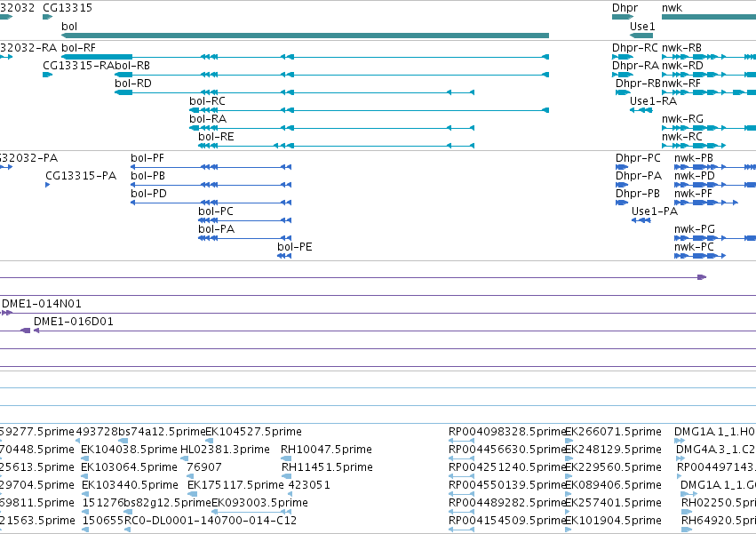756x534 pixels.
Task: Select protein bol-PD label
Action: pyautogui.click(x=148, y=194)
